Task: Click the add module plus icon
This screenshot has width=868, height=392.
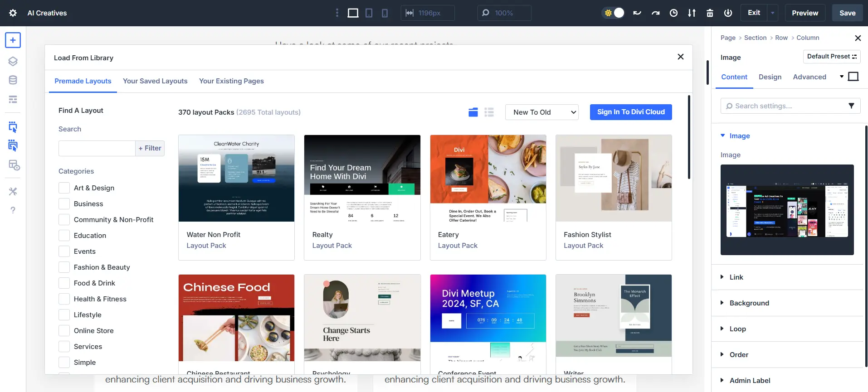Action: coord(13,40)
